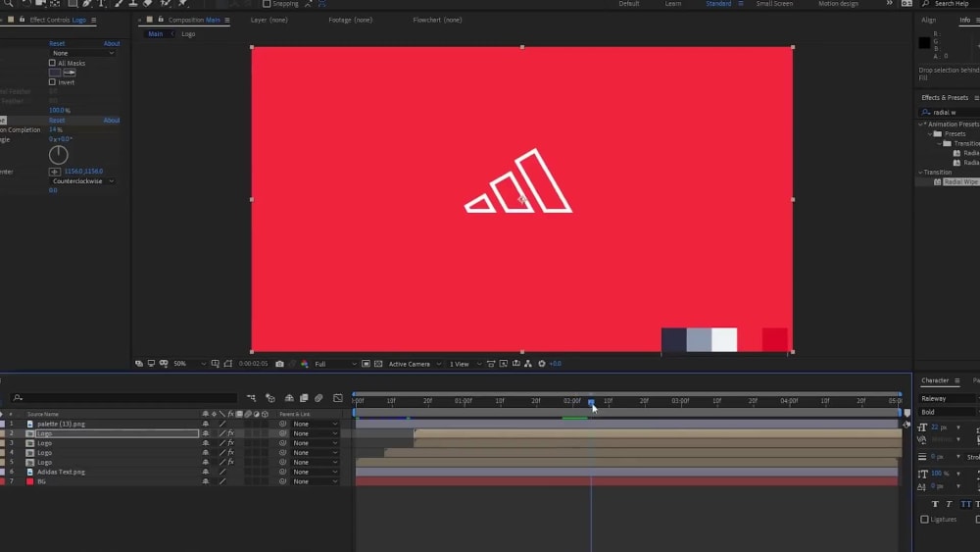
Task: Toggle the Ligatures checkbox
Action: (924, 520)
